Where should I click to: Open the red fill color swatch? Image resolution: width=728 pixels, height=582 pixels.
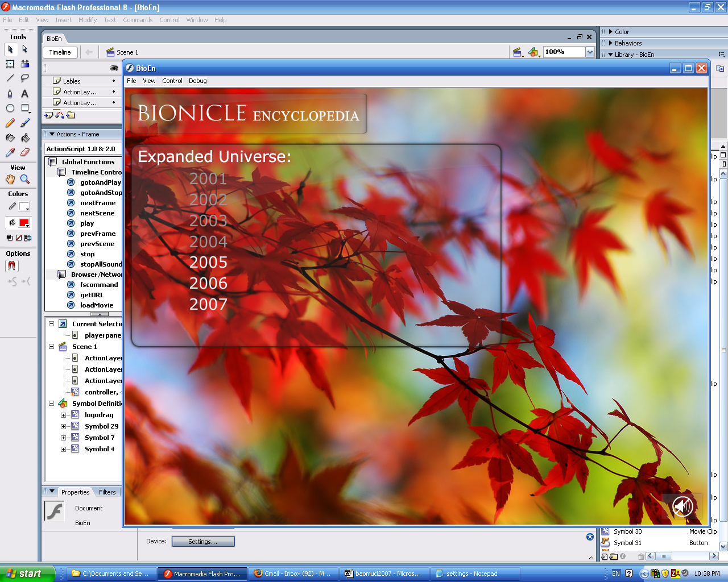coord(24,223)
